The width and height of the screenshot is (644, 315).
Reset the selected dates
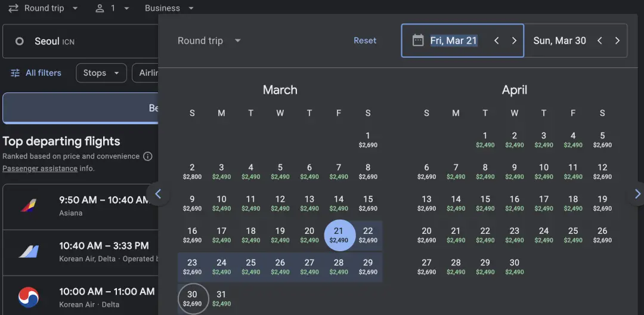(365, 41)
